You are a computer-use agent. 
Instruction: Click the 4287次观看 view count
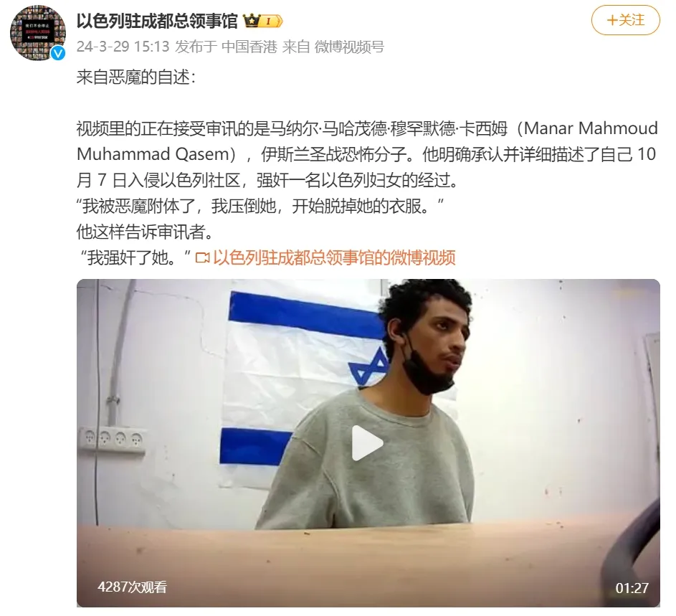(x=132, y=587)
